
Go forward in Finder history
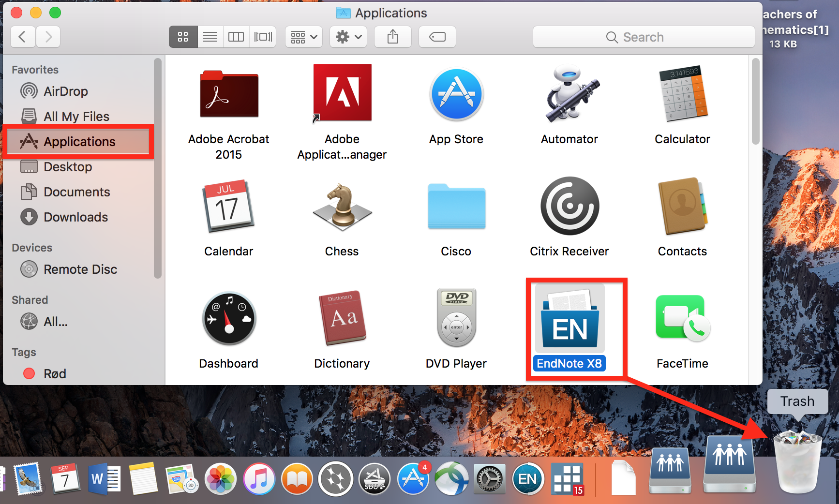(48, 37)
